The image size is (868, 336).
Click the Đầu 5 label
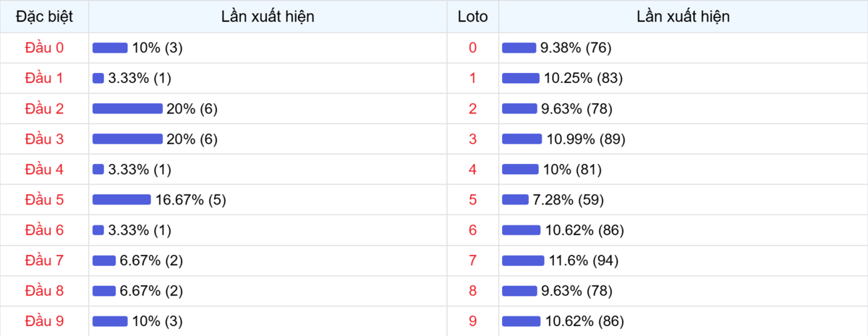pos(44,199)
